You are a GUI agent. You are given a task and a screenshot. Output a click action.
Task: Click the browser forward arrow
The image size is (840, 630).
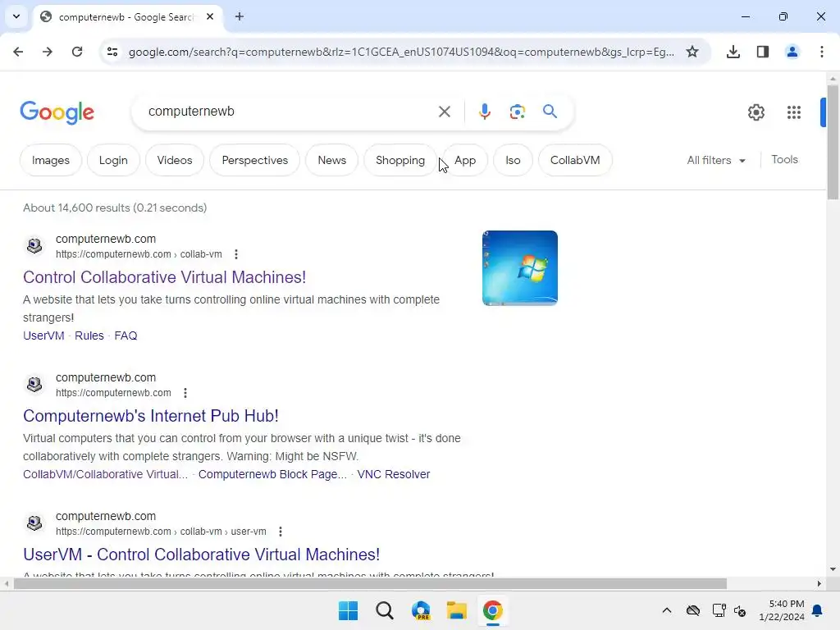point(47,52)
